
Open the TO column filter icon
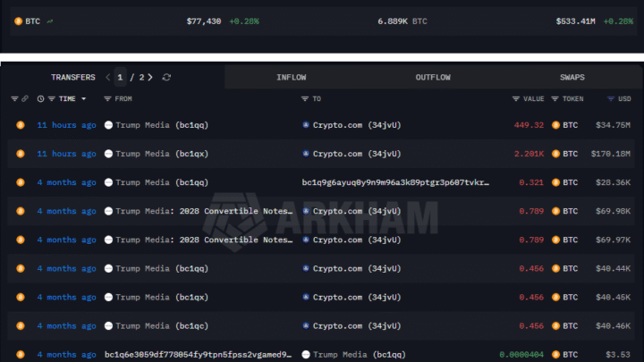pos(305,99)
